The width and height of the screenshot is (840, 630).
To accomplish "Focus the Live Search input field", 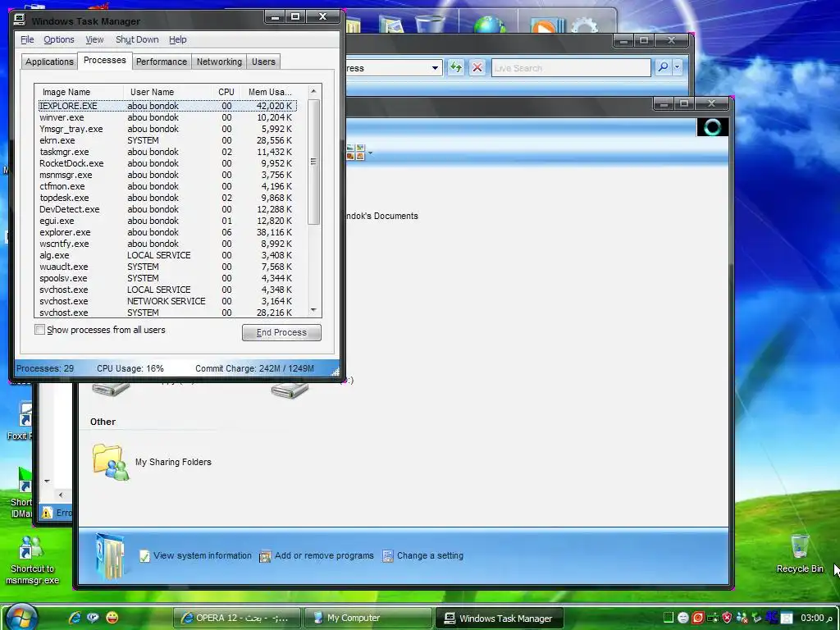I will (571, 68).
